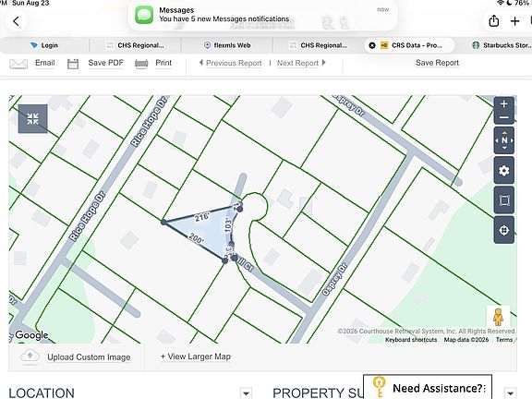The image size is (532, 399).
Task: Open the share sheet icon
Action: pyautogui.click(x=493, y=21)
